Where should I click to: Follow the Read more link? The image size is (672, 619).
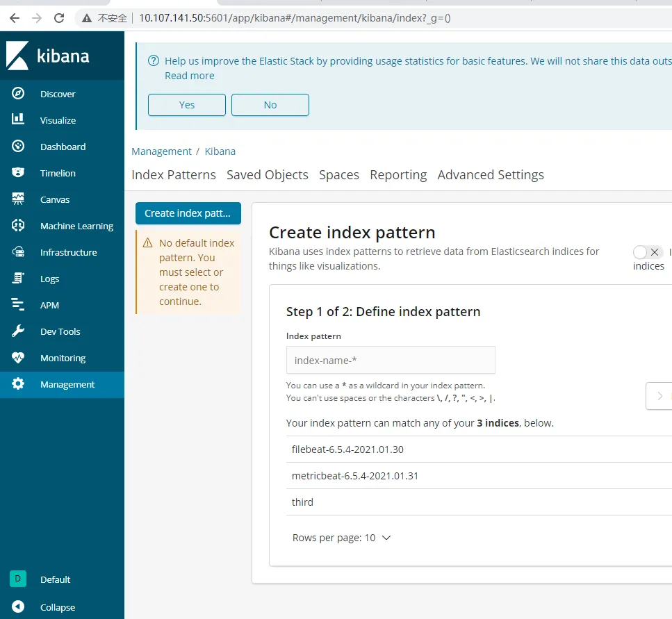point(189,76)
